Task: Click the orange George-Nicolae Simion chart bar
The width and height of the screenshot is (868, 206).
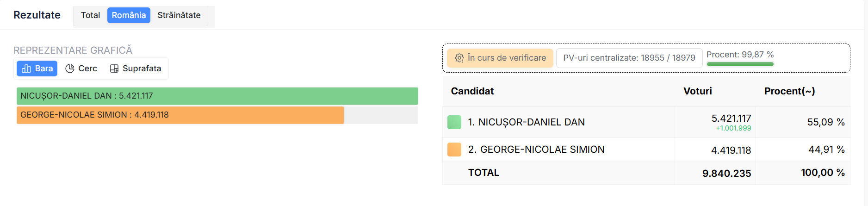Action: 180,115
